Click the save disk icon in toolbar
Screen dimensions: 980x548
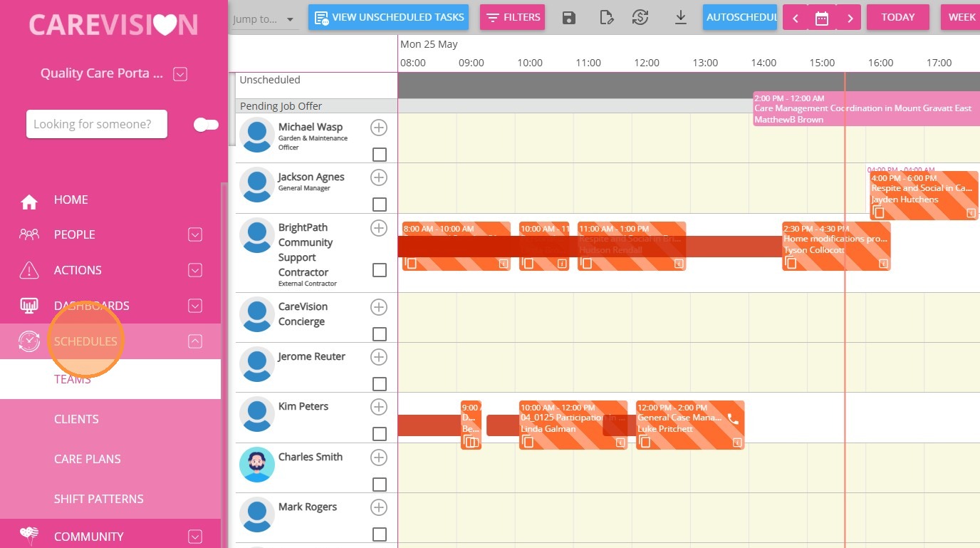click(x=569, y=18)
